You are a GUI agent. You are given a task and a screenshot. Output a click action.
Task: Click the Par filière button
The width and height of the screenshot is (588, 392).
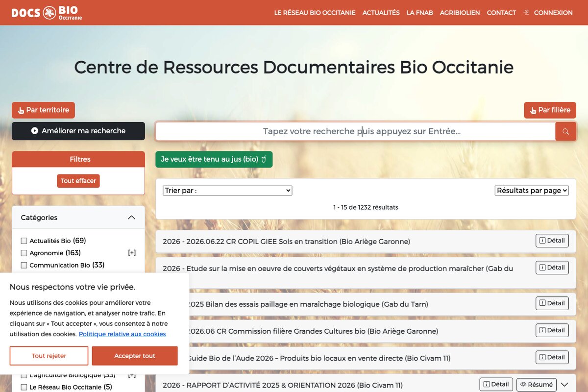[x=550, y=110]
